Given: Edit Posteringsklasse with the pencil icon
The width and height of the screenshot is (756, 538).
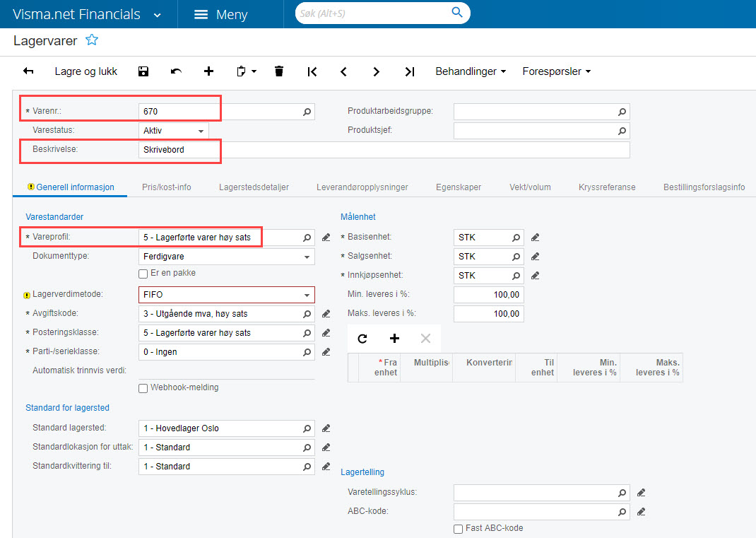Looking at the screenshot, I should 326,333.
